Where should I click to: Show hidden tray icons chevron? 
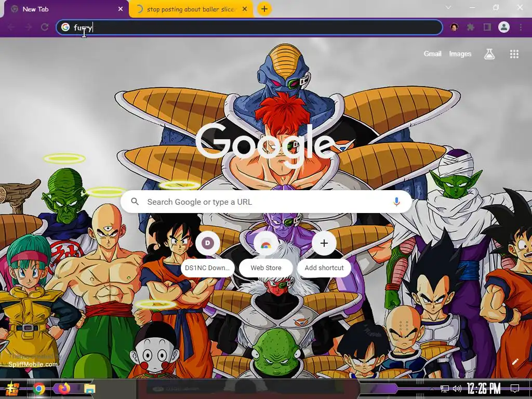click(432, 389)
